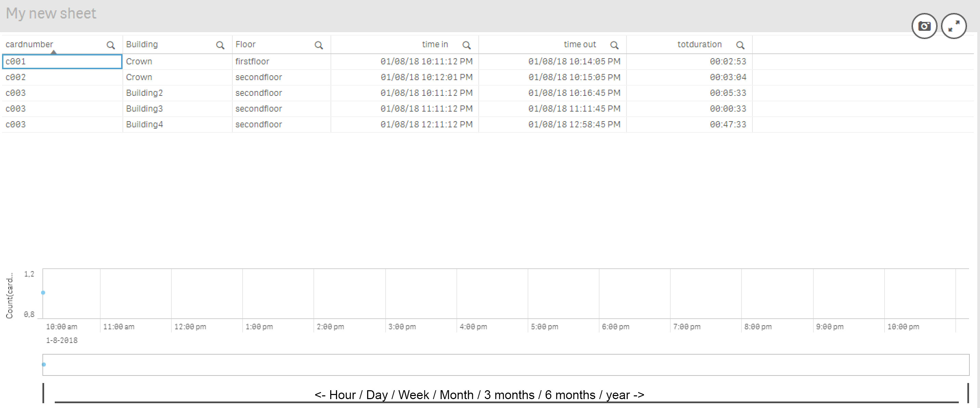This screenshot has height=408, width=980.
Task: Click Floor column search icon
Action: (319, 45)
